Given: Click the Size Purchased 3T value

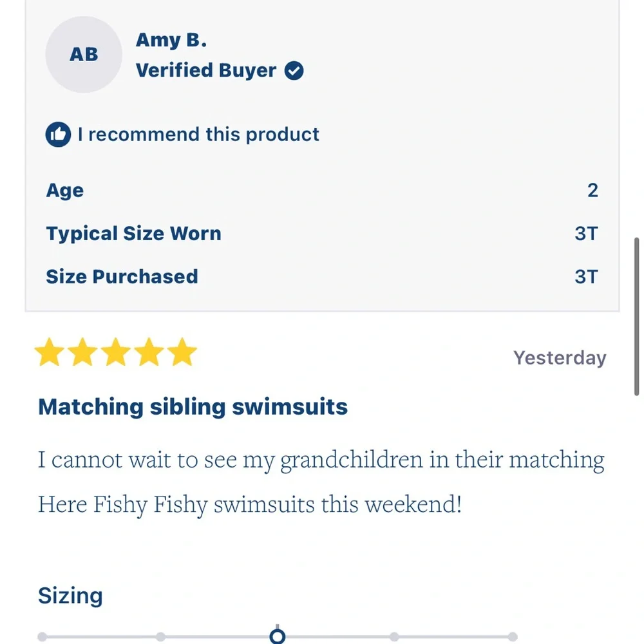Looking at the screenshot, I should click(x=587, y=277).
